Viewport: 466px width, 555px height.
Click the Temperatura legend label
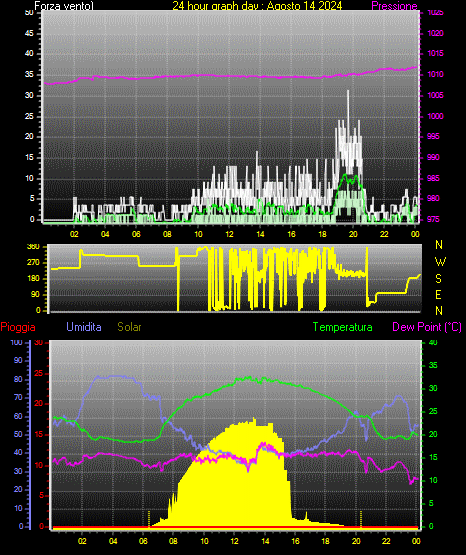[x=343, y=327]
